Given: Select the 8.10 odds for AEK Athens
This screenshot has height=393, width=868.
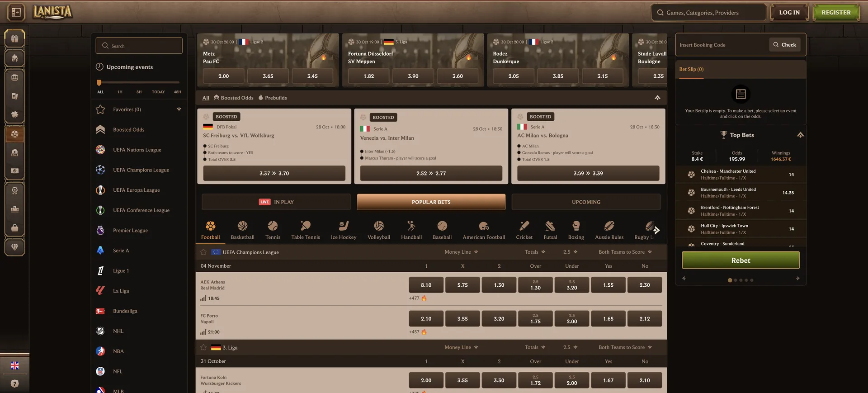Looking at the screenshot, I should 426,285.
